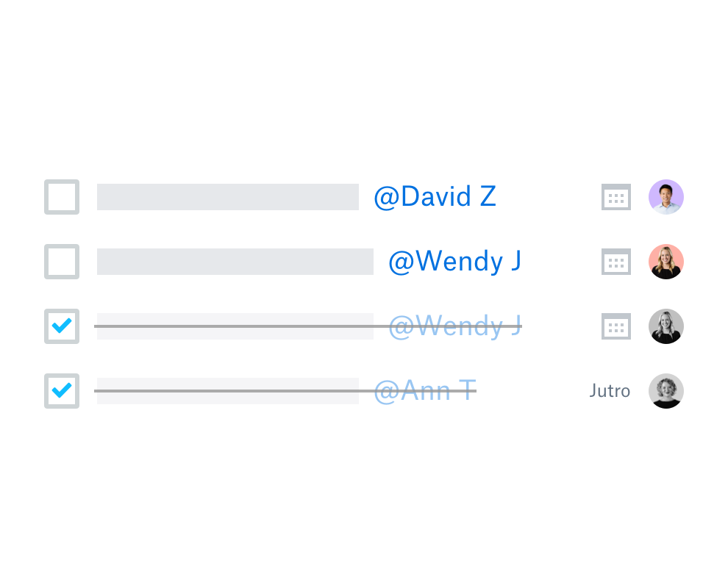Open the calendar icon in David Z's row
The width and height of the screenshot is (728, 588).
tap(615, 197)
